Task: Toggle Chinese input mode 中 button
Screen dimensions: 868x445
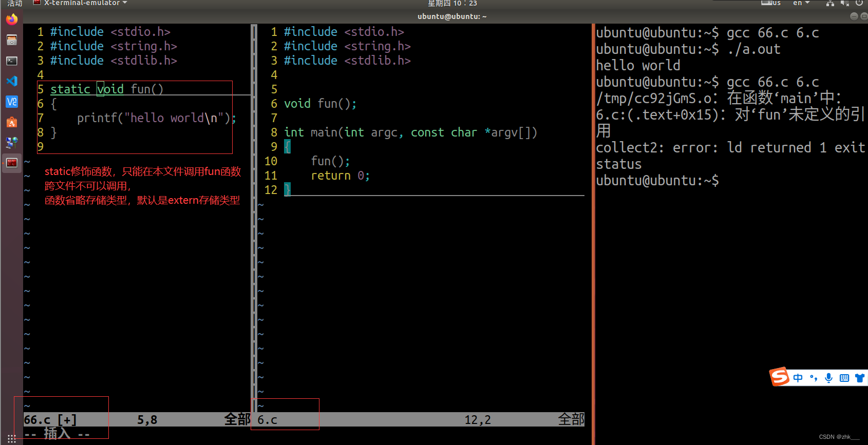Action: point(798,378)
